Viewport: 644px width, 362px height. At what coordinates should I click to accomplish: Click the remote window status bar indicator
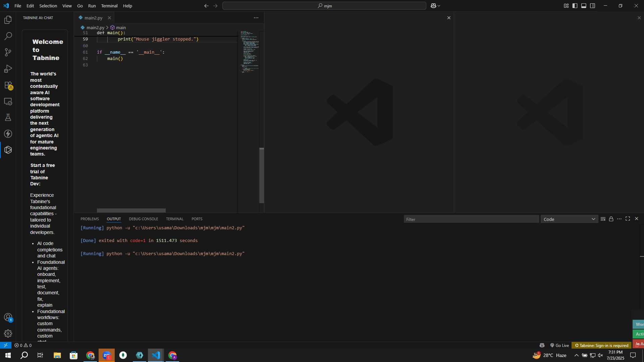[x=6, y=345]
